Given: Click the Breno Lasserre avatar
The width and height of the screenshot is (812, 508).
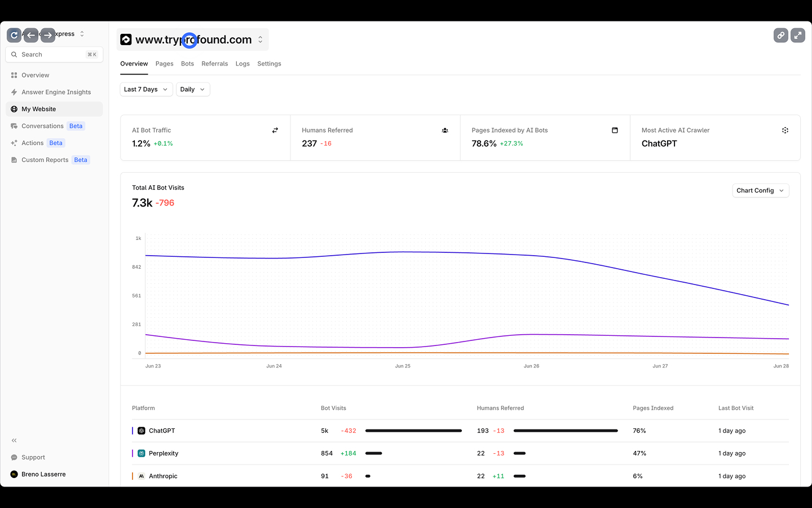Looking at the screenshot, I should [x=14, y=474].
